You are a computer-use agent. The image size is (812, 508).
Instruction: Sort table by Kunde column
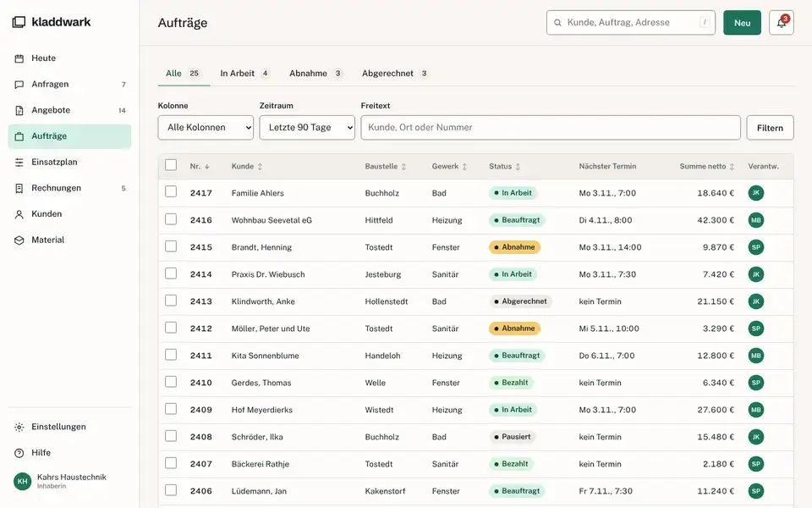(247, 167)
